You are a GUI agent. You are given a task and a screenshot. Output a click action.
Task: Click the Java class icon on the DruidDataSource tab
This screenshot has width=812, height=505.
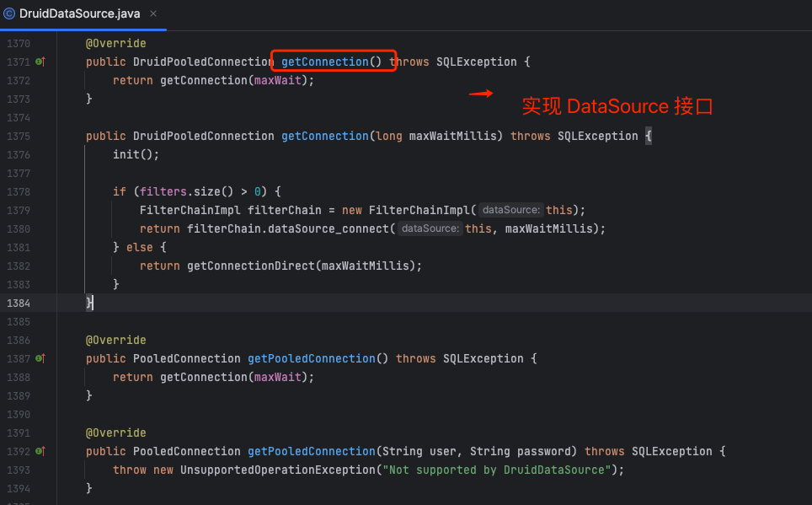(10, 14)
